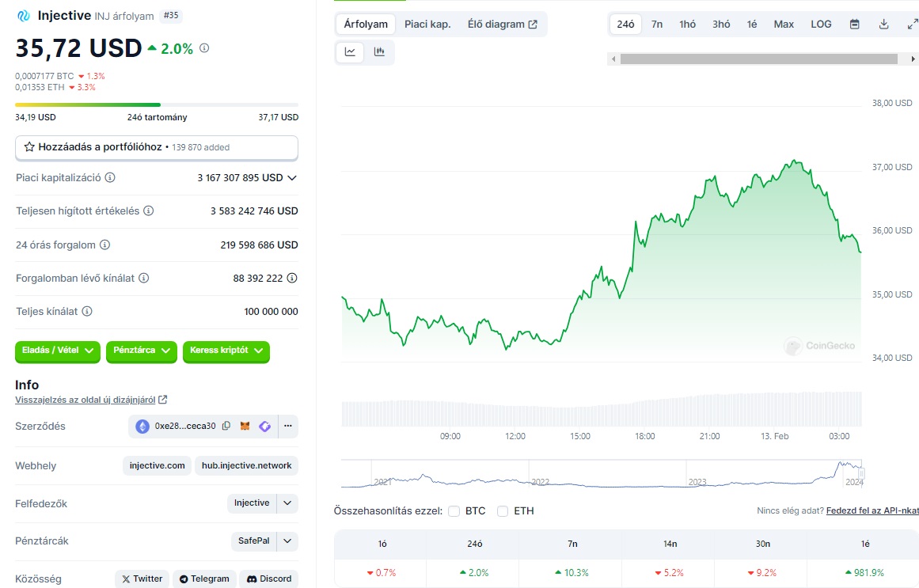Viewport: 919px width, 588px height.
Task: Open hub.injective.network link
Action: click(246, 465)
